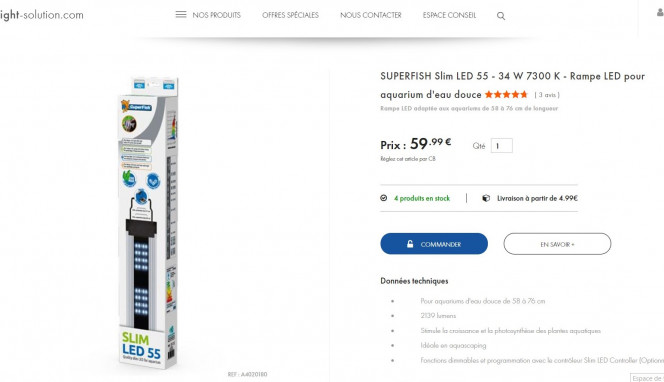This screenshot has width=664, height=382.
Task: Go to the NOUS CONTACTER page
Action: coord(371,15)
